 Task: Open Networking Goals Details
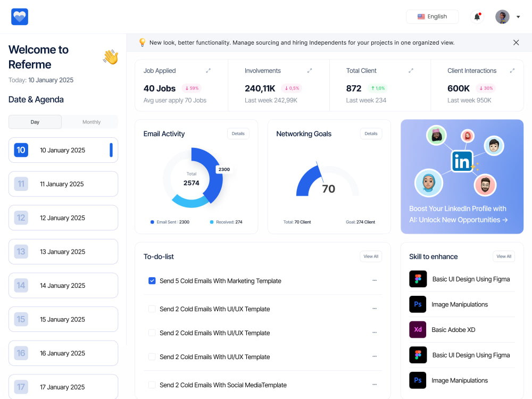371,134
